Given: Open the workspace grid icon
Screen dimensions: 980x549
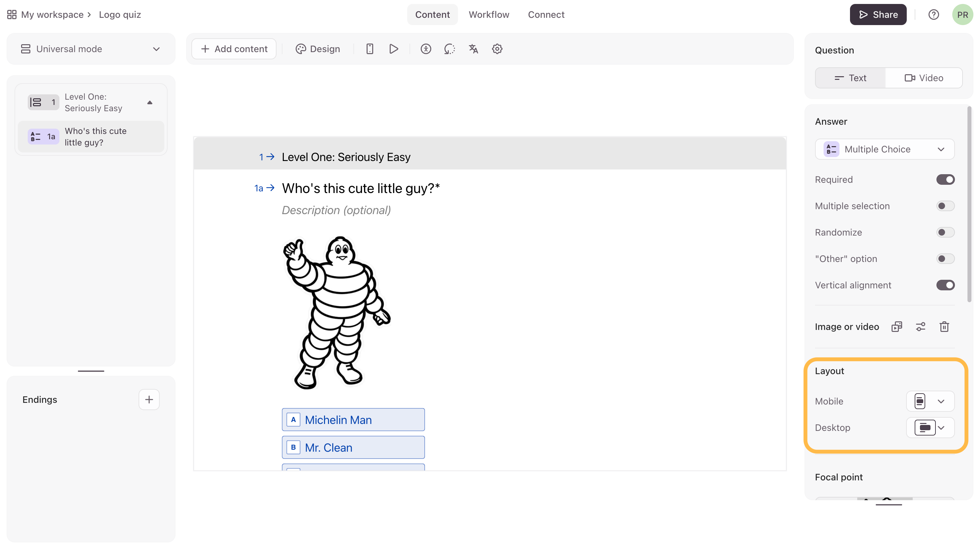Looking at the screenshot, I should 12,15.
